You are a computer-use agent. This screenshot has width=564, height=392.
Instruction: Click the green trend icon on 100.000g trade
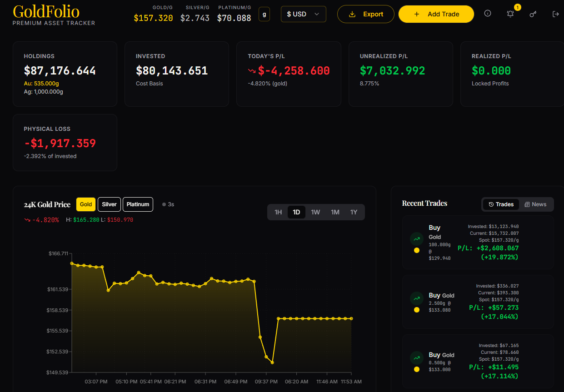417,239
